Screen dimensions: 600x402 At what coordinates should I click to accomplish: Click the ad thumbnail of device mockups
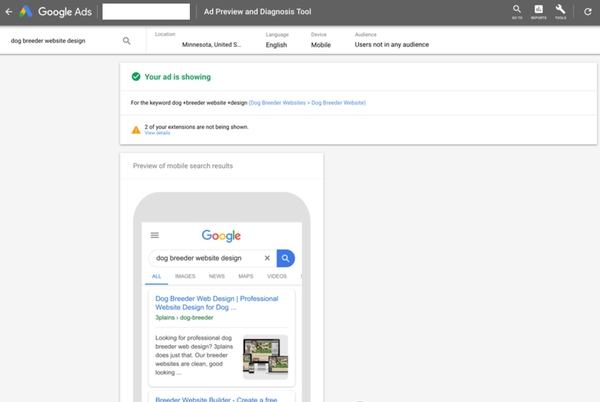pos(265,357)
